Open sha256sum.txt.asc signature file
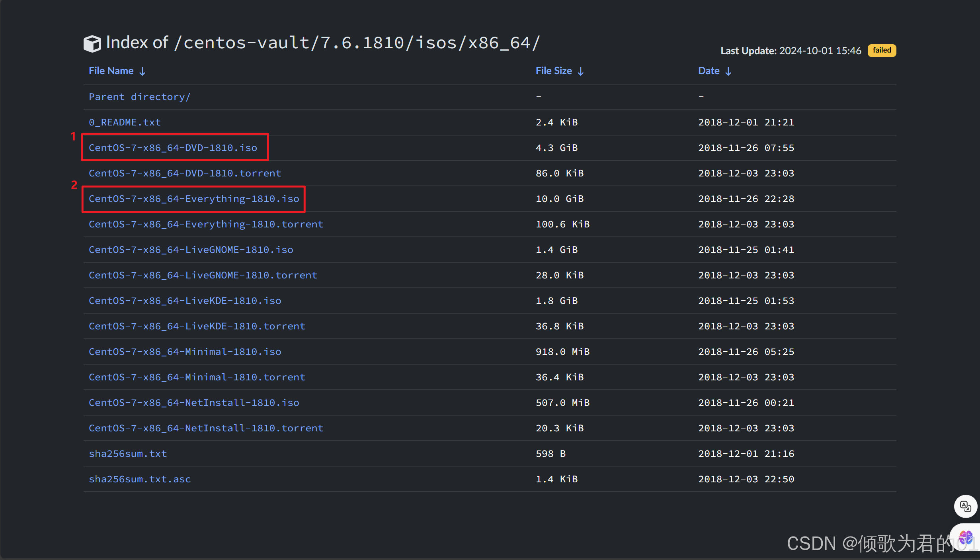Screen dimensions: 980x560 [x=140, y=479]
